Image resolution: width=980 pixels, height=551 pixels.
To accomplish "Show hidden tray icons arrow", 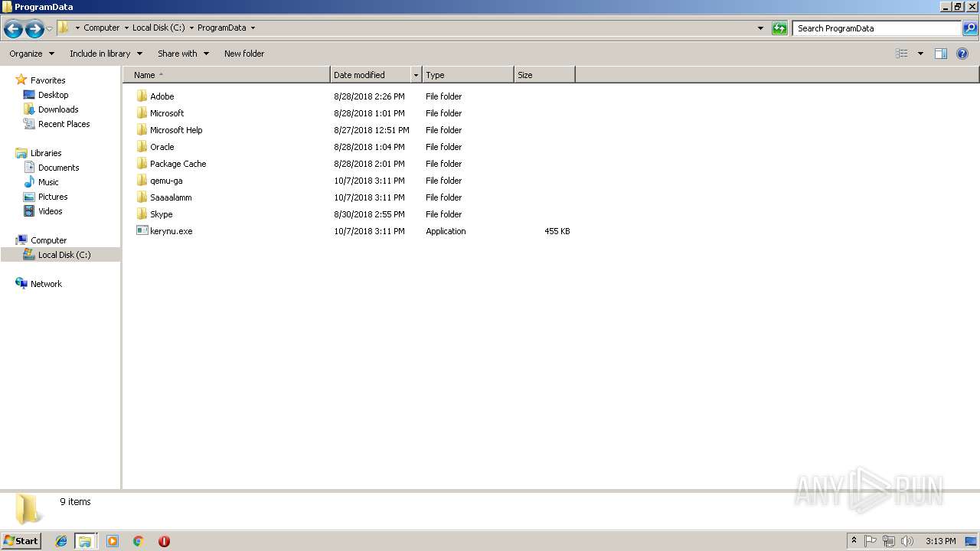I will pyautogui.click(x=854, y=541).
